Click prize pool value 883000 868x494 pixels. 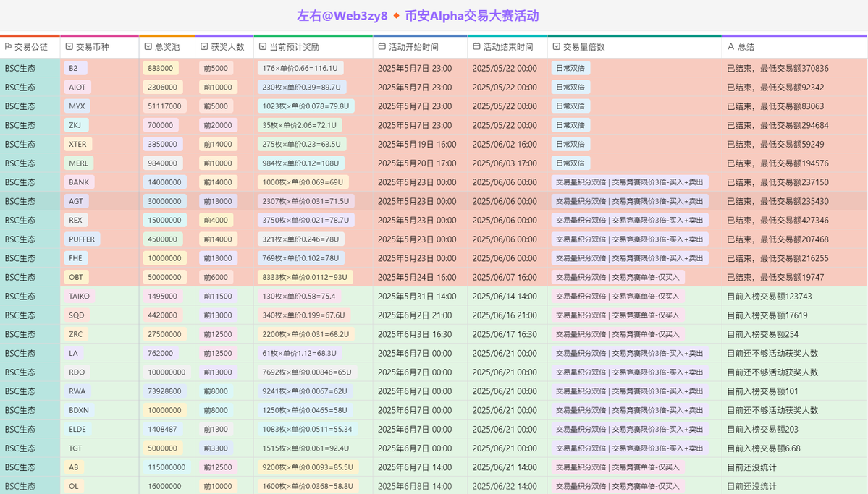[x=161, y=69]
